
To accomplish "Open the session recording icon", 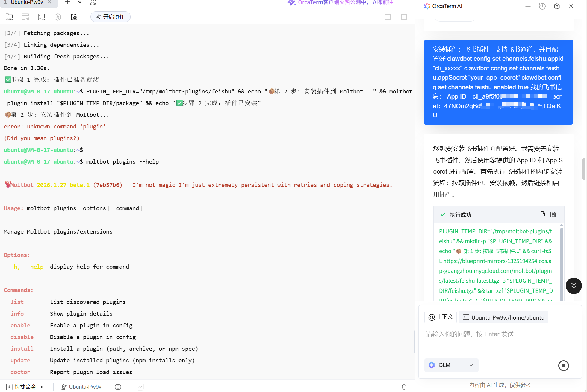I will [74, 17].
